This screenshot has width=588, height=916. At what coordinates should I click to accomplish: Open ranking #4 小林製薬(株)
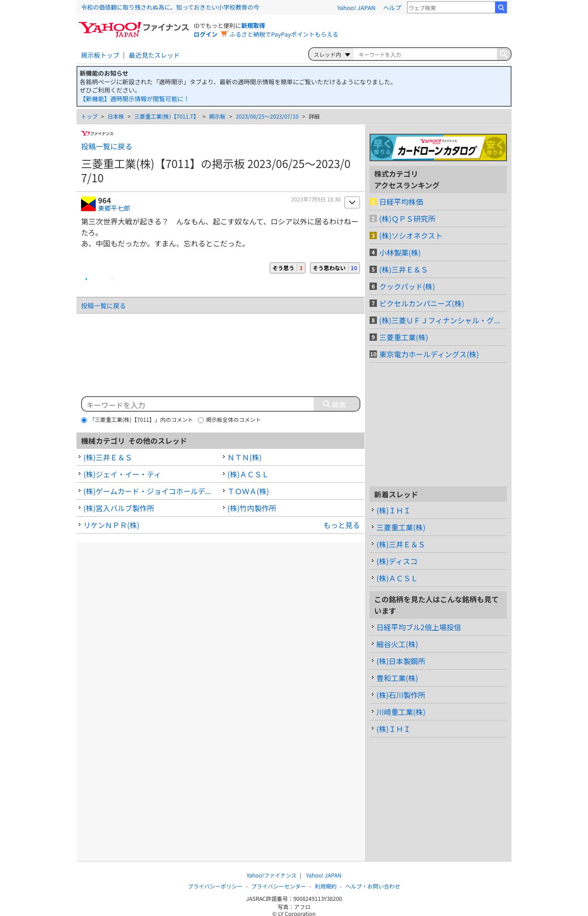click(x=400, y=253)
